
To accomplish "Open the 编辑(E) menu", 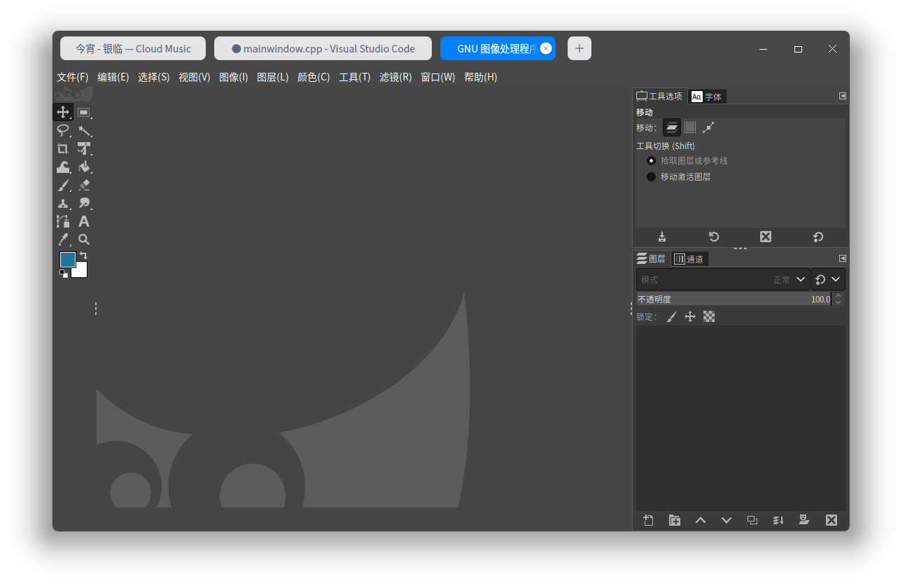I will (113, 77).
